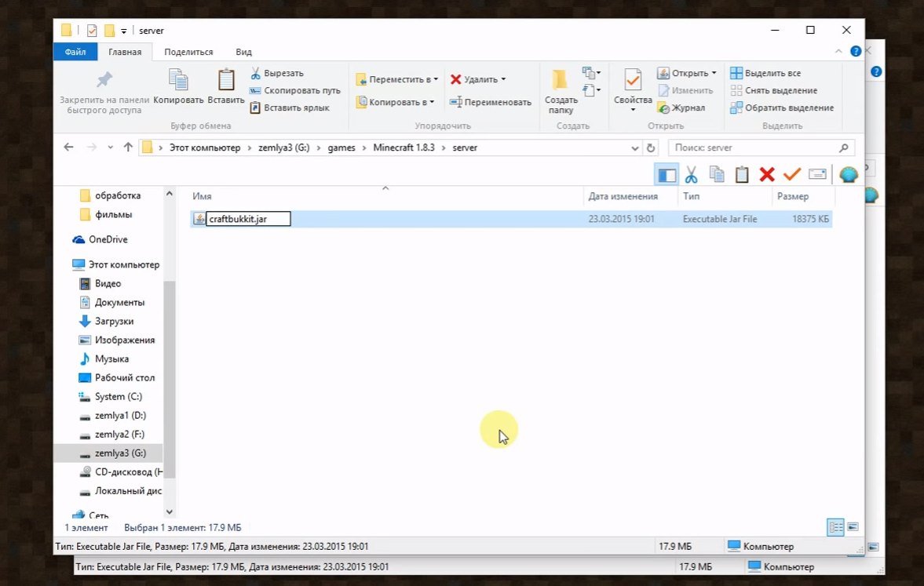Click Выделить все button

(765, 73)
